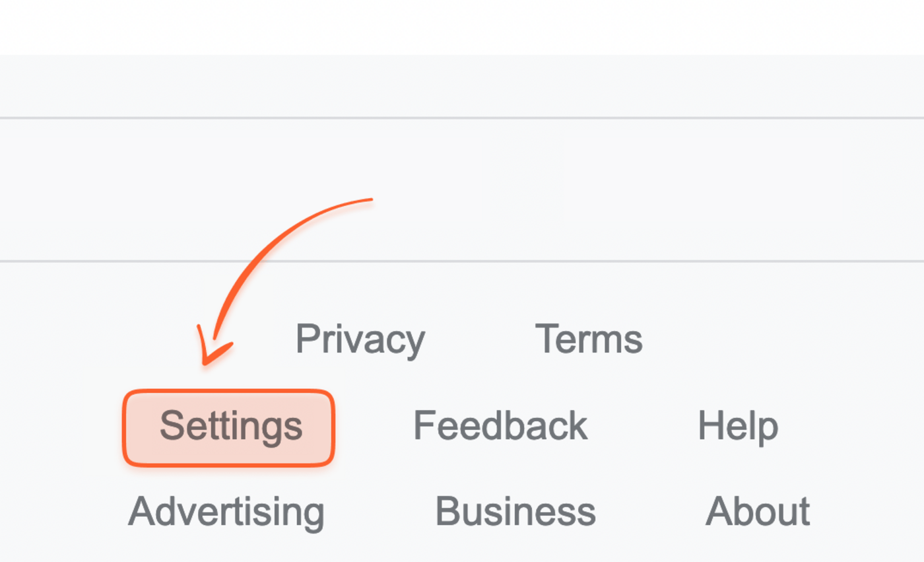Open Privacy from the footer menu
This screenshot has height=562, width=924.
click(x=360, y=339)
